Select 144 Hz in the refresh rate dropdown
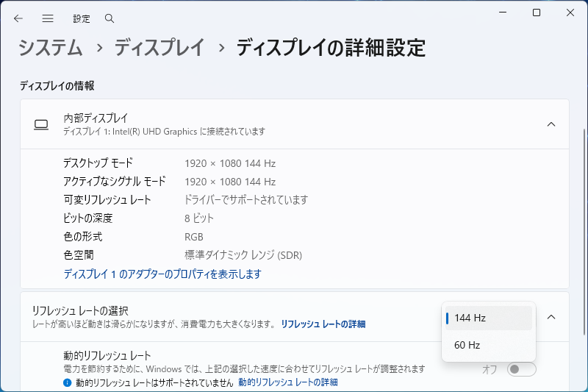 pos(489,318)
